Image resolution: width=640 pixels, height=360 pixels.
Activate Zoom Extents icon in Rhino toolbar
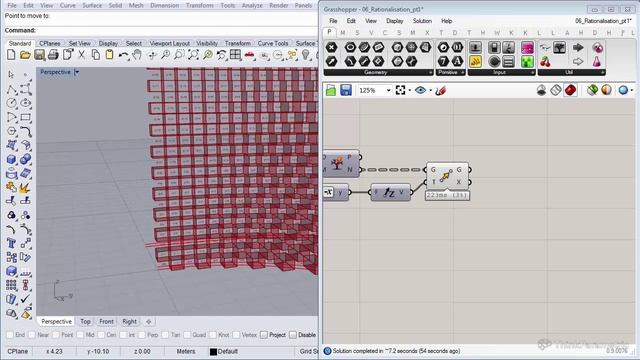click(193, 55)
